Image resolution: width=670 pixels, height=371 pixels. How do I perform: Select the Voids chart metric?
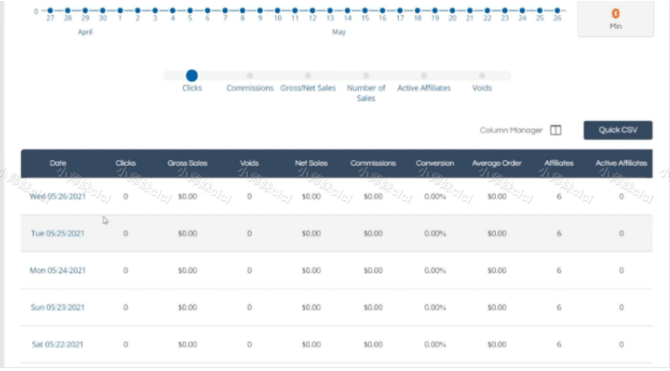[x=482, y=76]
